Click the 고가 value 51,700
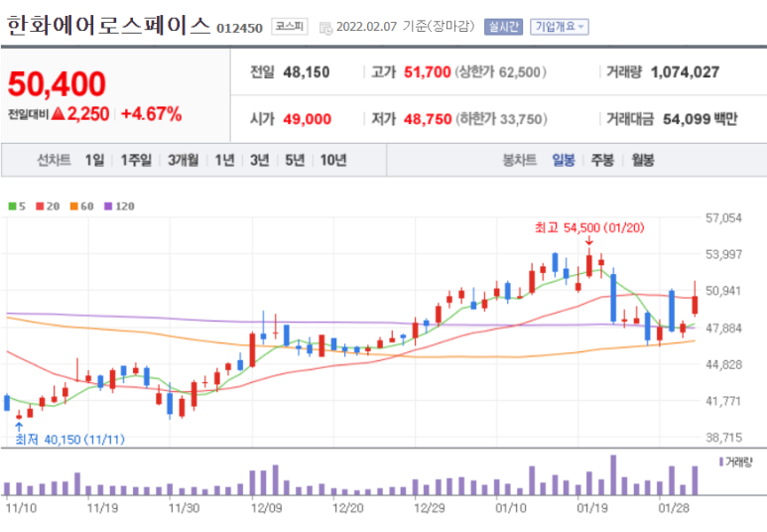The width and height of the screenshot is (767, 532). pyautogui.click(x=427, y=72)
